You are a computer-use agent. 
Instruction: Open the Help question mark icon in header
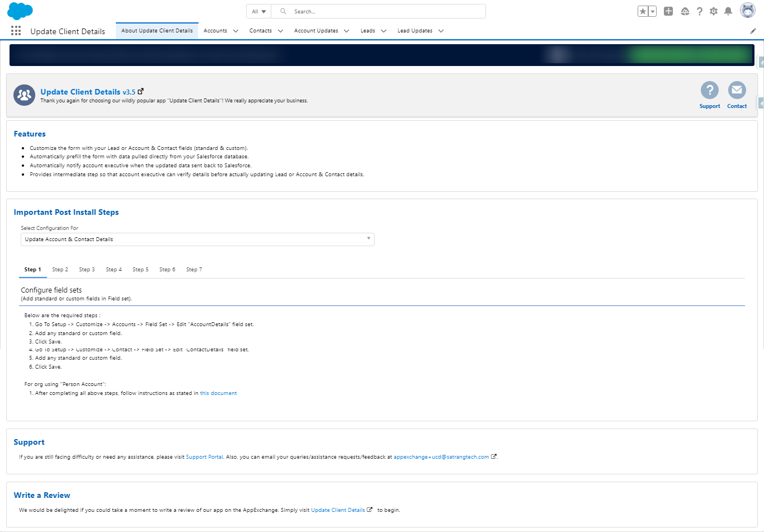[x=699, y=11]
